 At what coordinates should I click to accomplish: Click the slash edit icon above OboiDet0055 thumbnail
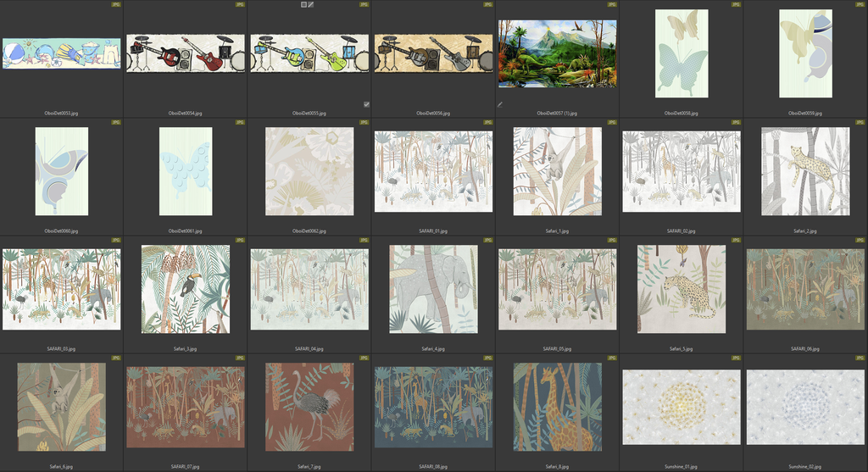(x=311, y=4)
